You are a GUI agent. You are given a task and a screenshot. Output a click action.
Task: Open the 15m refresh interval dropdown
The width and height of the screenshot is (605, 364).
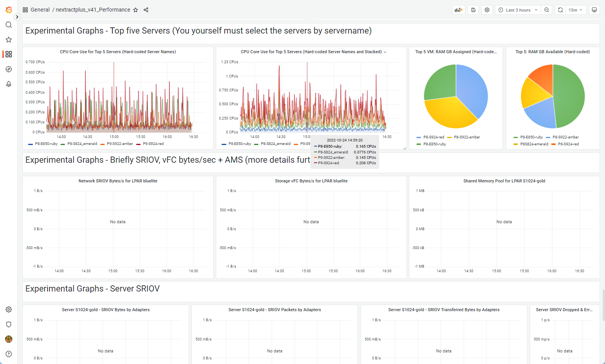[x=576, y=10]
